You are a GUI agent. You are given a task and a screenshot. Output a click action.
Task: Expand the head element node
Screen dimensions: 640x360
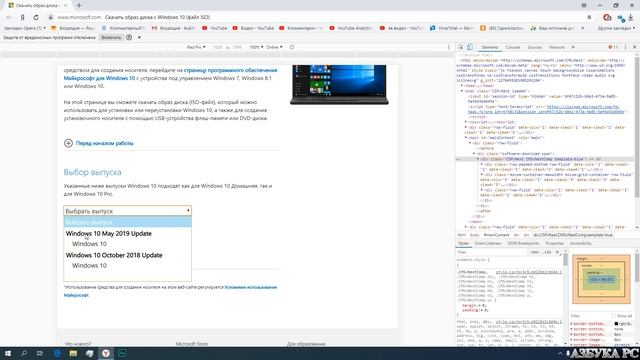(x=462, y=86)
